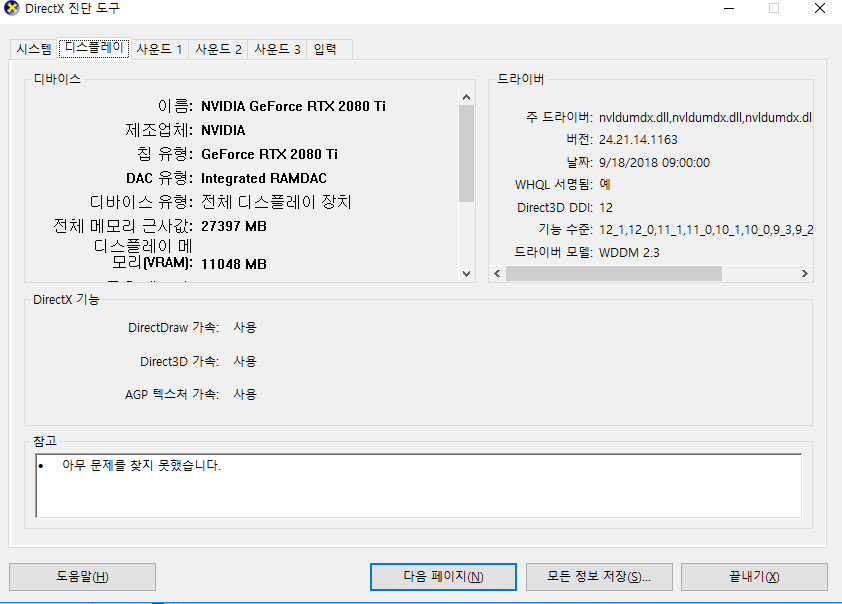Image resolution: width=842 pixels, height=604 pixels.
Task: Click the 전체 디스플레이 장치 value
Action: [x=276, y=202]
